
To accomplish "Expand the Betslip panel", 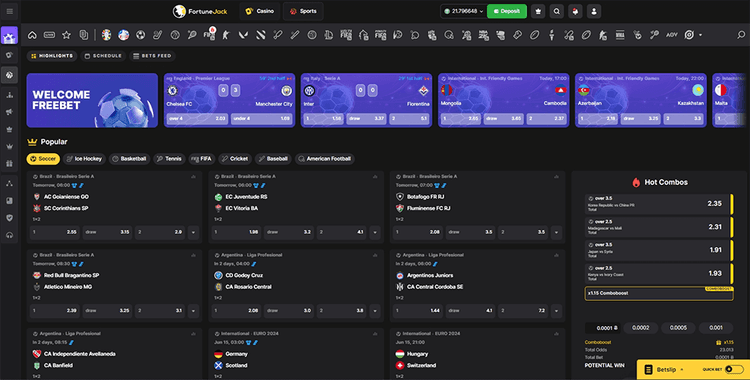I will 664,369.
